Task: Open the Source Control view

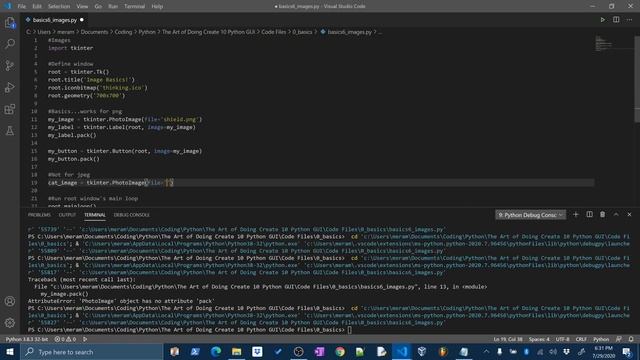Action: click(x=10, y=65)
